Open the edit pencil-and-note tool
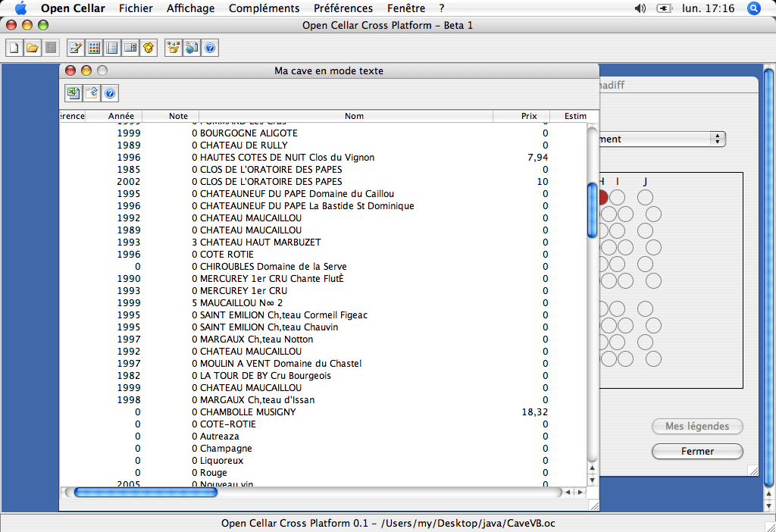 coord(75,48)
